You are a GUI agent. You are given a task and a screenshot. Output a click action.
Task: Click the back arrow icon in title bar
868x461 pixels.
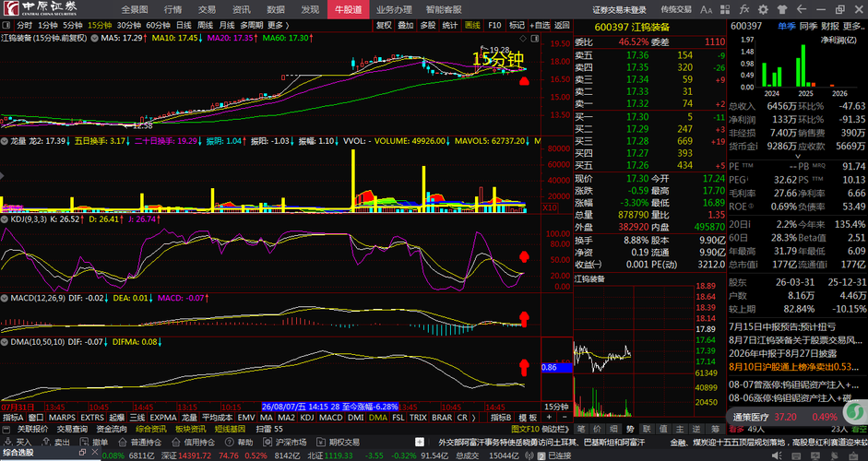[x=801, y=9]
